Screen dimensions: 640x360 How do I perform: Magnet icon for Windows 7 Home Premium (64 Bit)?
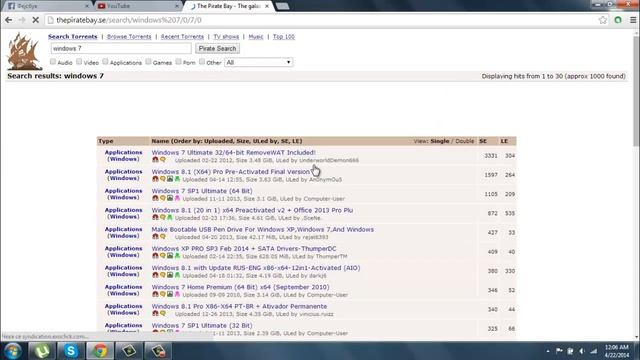[x=155, y=294]
